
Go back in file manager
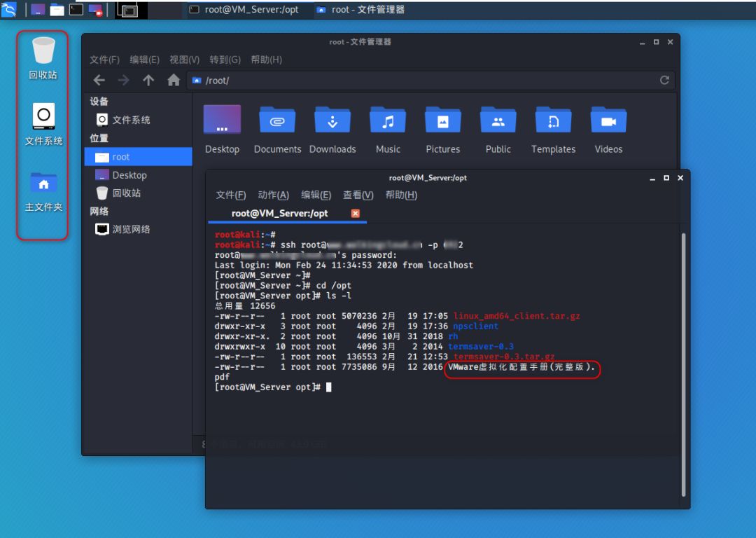99,80
